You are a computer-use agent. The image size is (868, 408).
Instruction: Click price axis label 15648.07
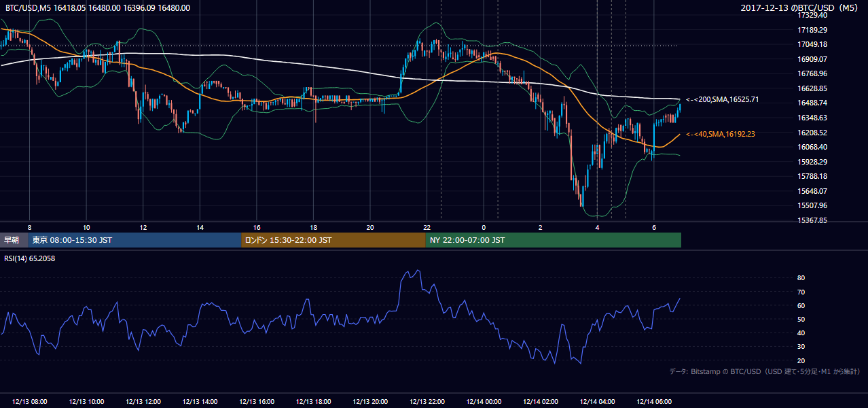[x=812, y=191]
